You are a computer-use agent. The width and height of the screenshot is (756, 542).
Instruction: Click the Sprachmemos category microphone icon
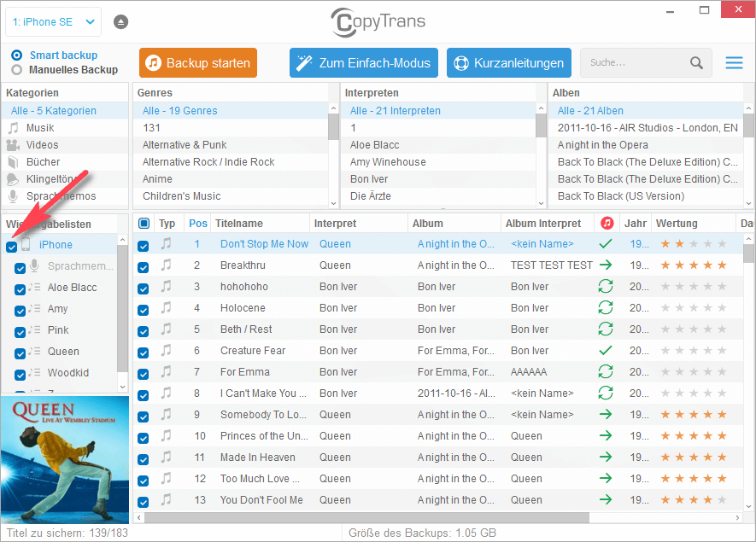[13, 196]
